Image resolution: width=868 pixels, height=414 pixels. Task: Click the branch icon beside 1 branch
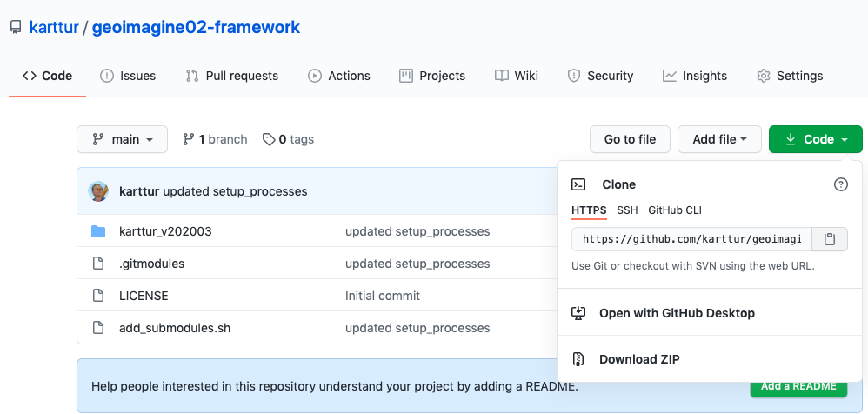pyautogui.click(x=188, y=139)
